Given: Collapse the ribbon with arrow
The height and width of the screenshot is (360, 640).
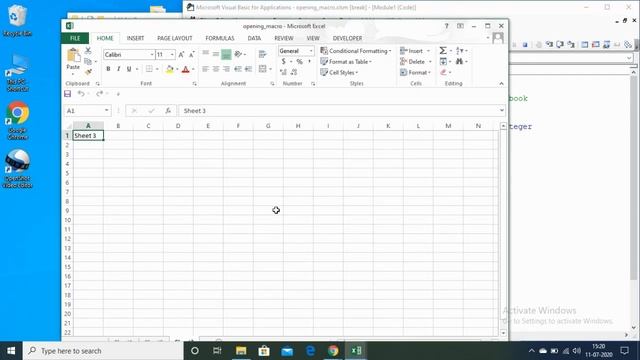Looking at the screenshot, I should 502,84.
